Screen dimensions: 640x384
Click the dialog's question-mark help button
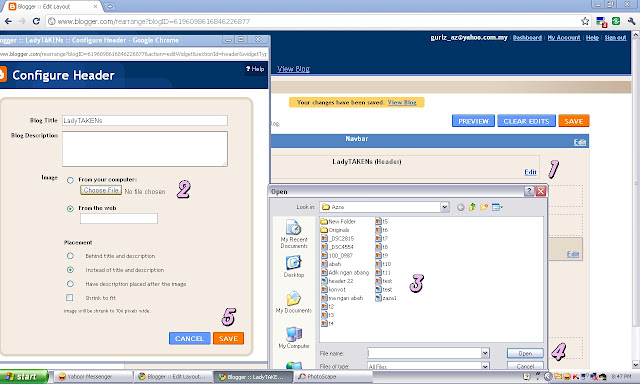[529, 191]
